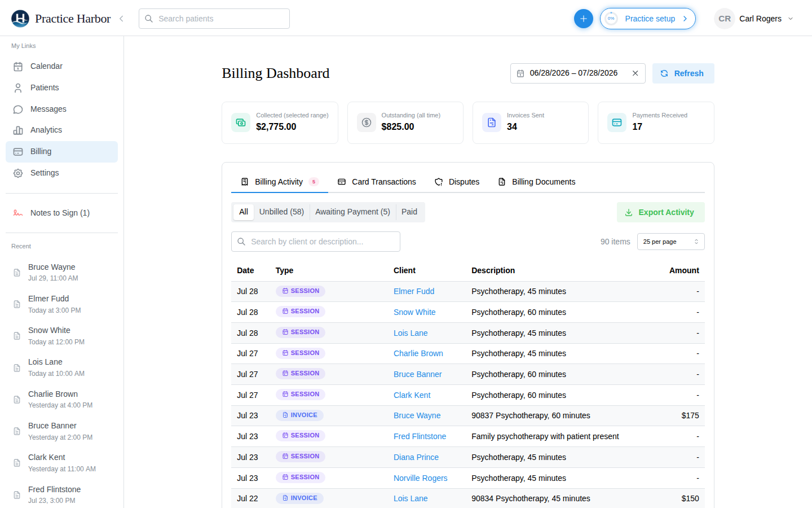Click the blue plus create button
Image resolution: width=812 pixels, height=508 pixels.
click(583, 19)
